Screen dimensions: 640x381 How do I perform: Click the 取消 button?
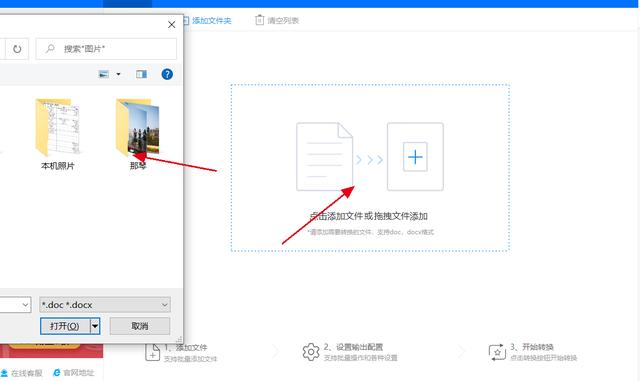point(140,326)
